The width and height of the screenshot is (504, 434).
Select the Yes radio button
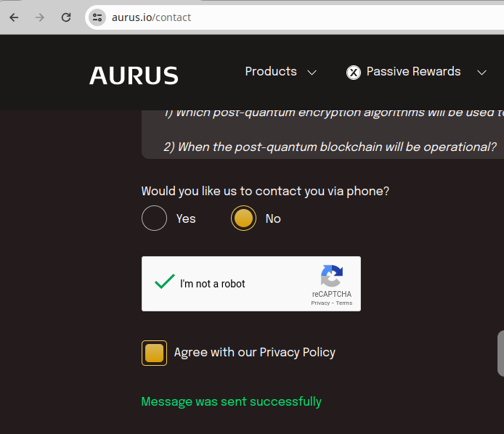[154, 218]
